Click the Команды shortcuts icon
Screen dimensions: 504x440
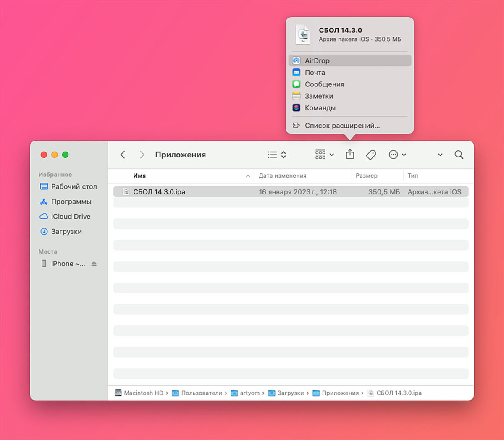297,107
